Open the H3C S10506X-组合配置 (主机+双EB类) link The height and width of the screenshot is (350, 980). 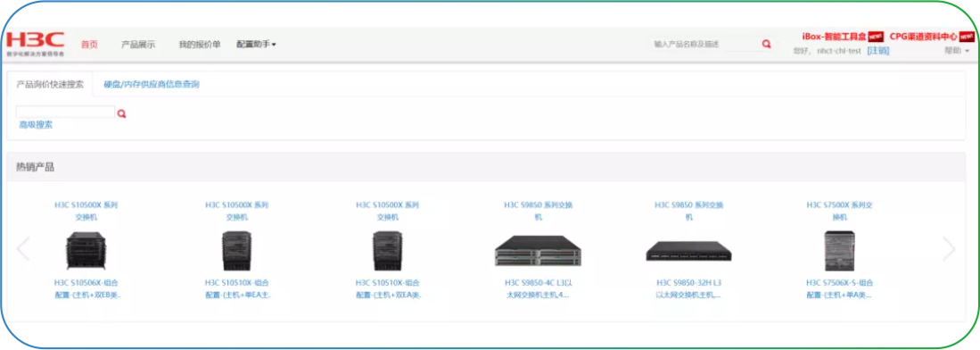[86, 288]
